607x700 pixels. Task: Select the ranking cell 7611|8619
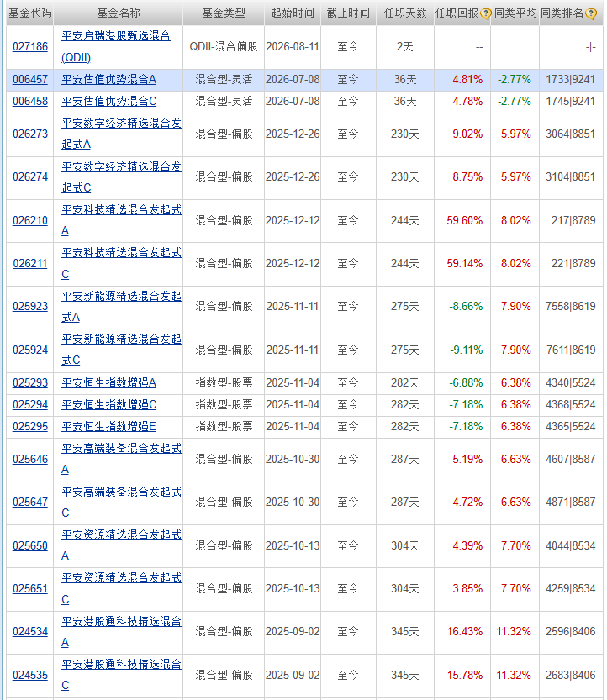(x=571, y=350)
